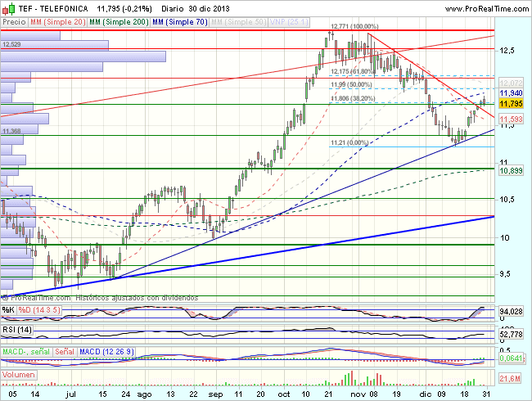
Task: Click the 12,529 volume profile label
Action: pyautogui.click(x=11, y=44)
